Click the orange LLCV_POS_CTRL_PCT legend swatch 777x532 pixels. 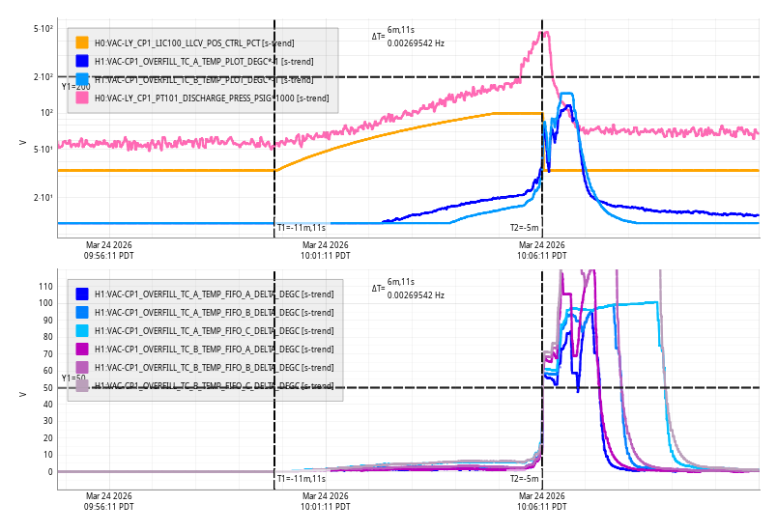(x=82, y=42)
